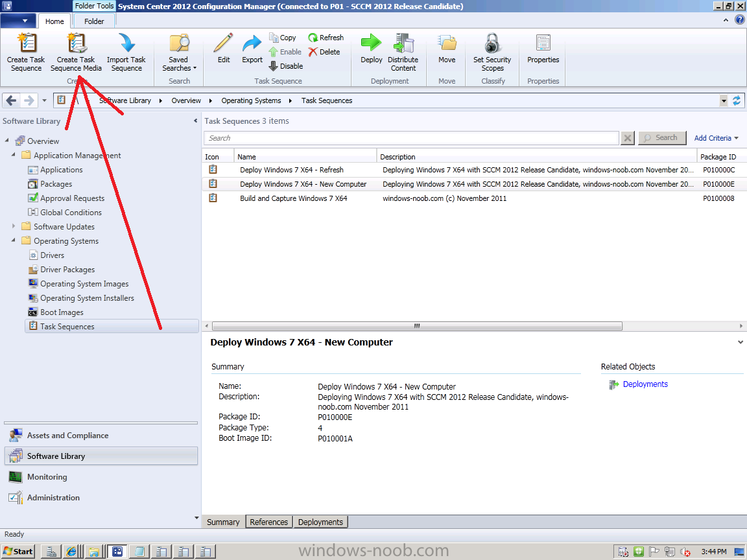Open Create Task Sequence Media wizard
Viewport: 747px width, 560px height.
[x=77, y=52]
